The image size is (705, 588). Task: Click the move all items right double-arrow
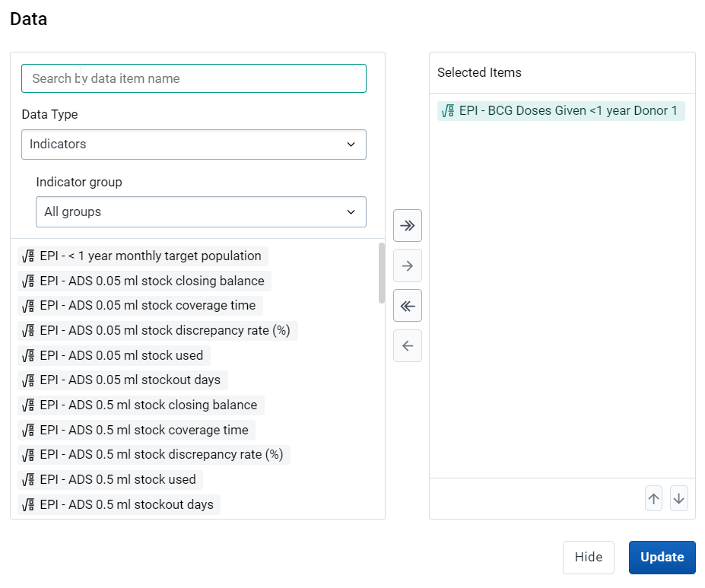(408, 225)
